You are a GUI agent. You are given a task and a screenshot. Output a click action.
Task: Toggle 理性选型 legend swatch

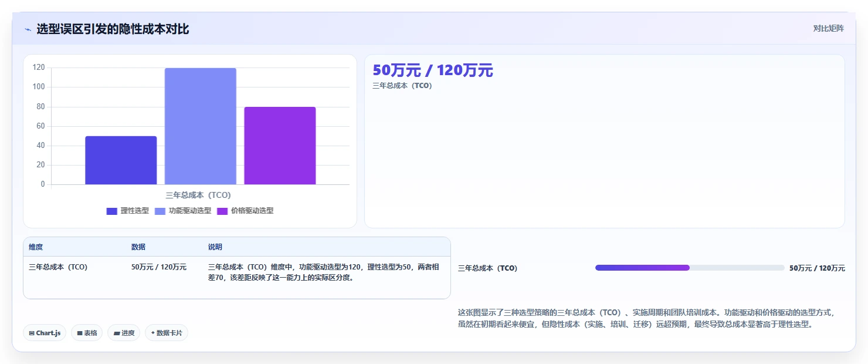112,211
